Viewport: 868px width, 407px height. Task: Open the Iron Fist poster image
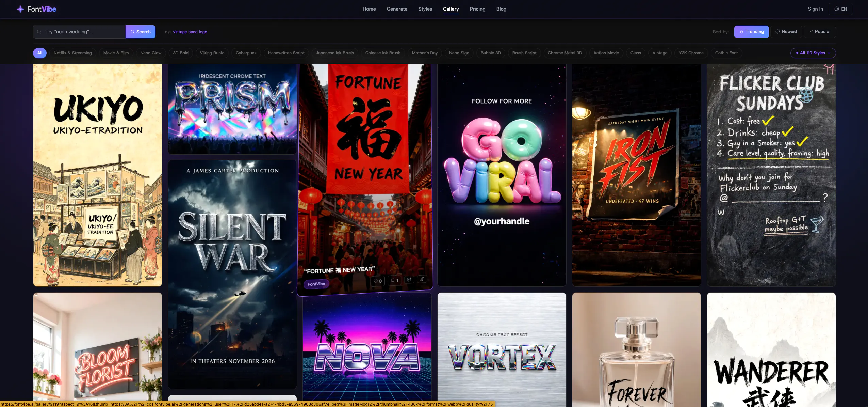point(637,175)
